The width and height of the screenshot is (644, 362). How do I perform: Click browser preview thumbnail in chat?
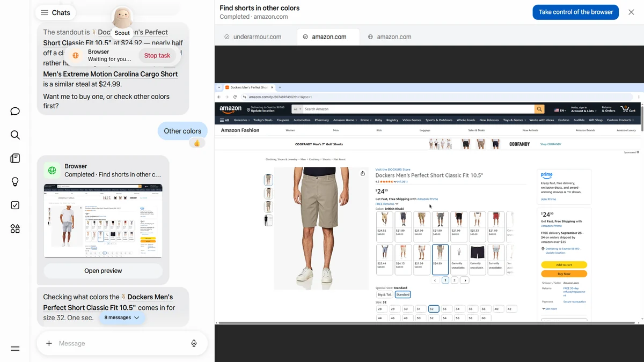(x=103, y=220)
